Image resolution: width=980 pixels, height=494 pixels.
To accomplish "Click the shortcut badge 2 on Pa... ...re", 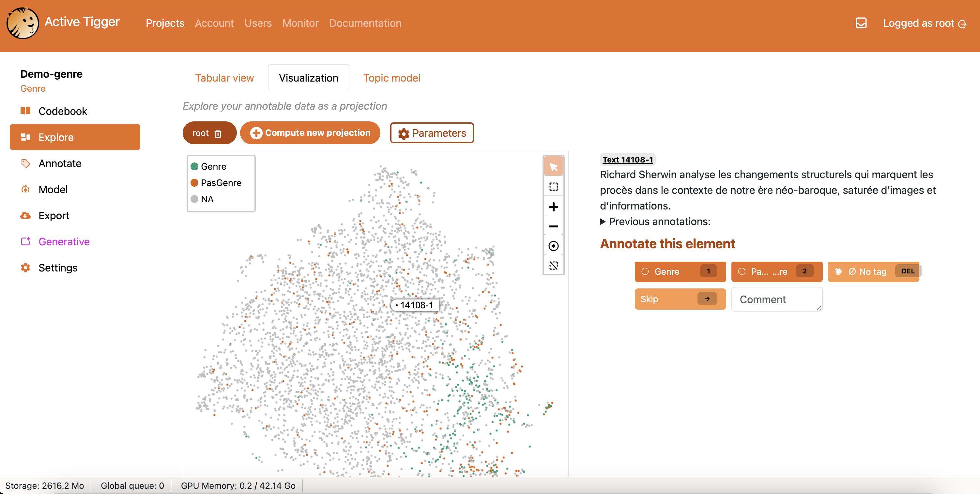I will pos(804,271).
